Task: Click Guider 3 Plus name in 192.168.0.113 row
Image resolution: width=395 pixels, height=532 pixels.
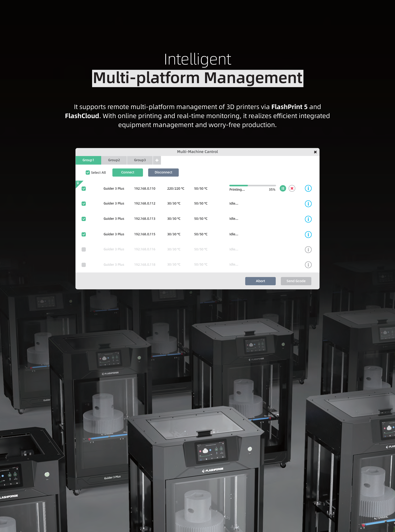Action: point(114,219)
